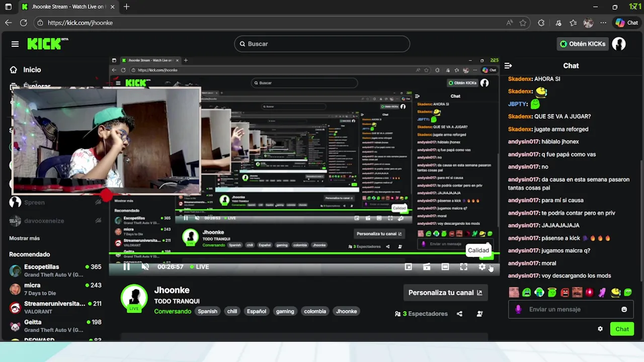Click Personaliza tu canal button
This screenshot has width=644, height=362.
445,293
